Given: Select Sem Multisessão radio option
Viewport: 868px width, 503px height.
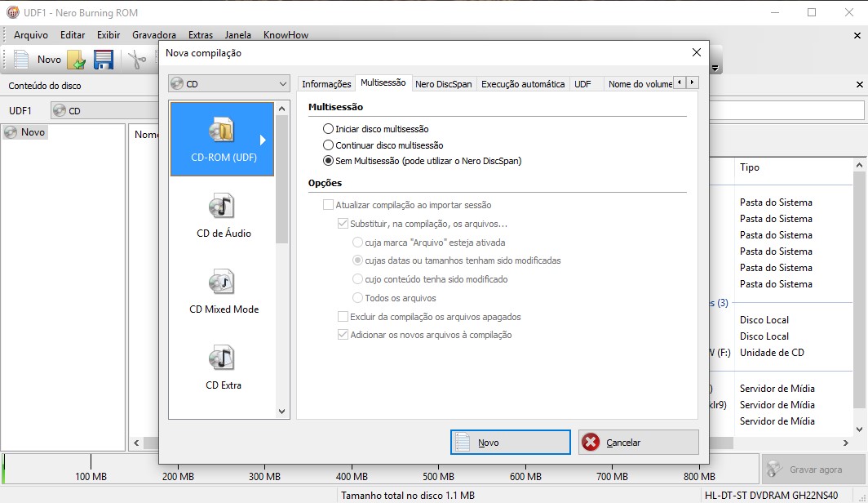Looking at the screenshot, I should tap(328, 161).
